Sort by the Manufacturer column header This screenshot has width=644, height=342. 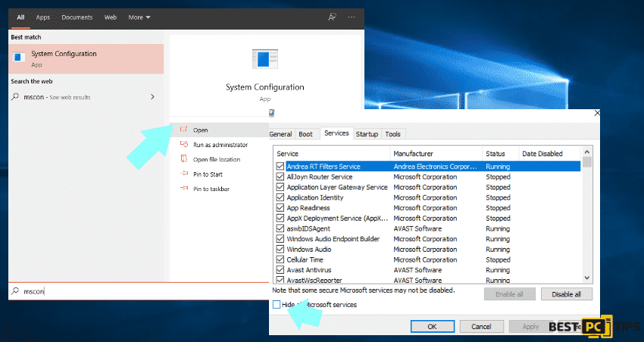pyautogui.click(x=436, y=154)
